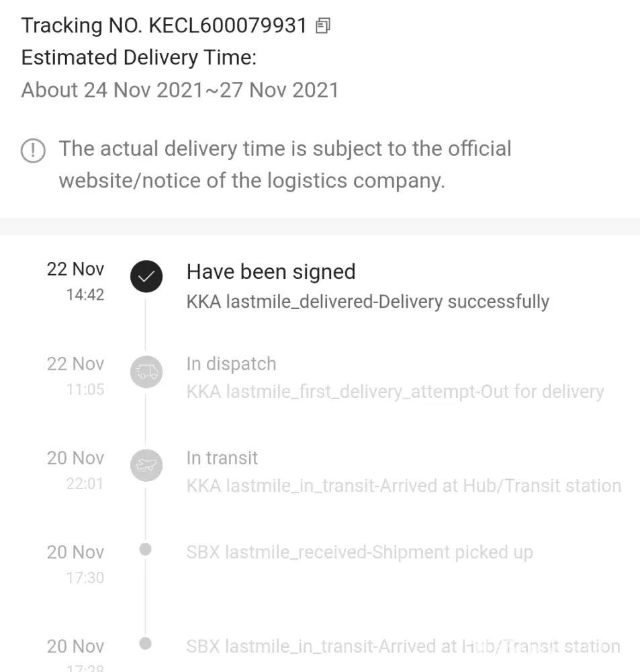Image resolution: width=640 pixels, height=672 pixels.
Task: Click 'KKA lastmile_in_transit-Arrived at Hub' detail text
Action: click(x=404, y=486)
